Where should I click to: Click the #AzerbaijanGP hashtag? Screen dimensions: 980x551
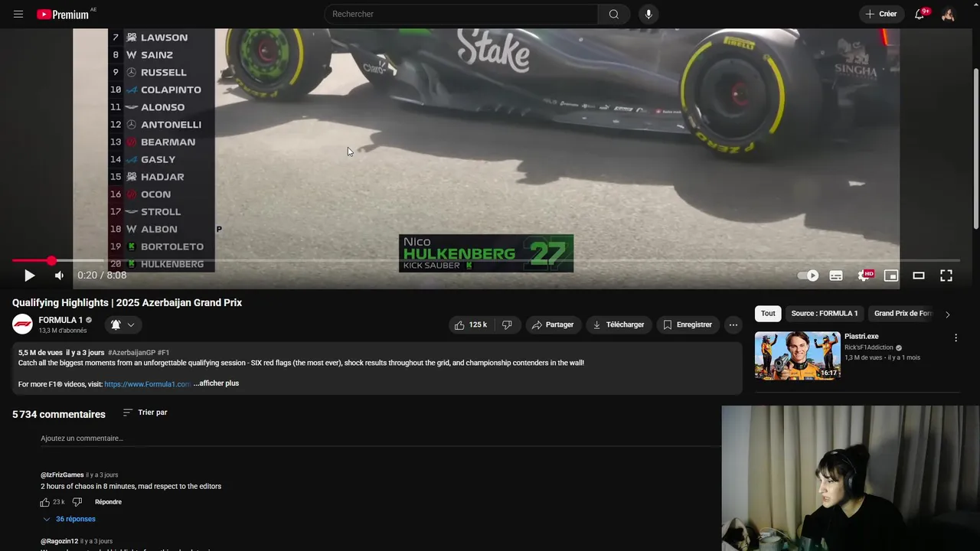pyautogui.click(x=132, y=353)
